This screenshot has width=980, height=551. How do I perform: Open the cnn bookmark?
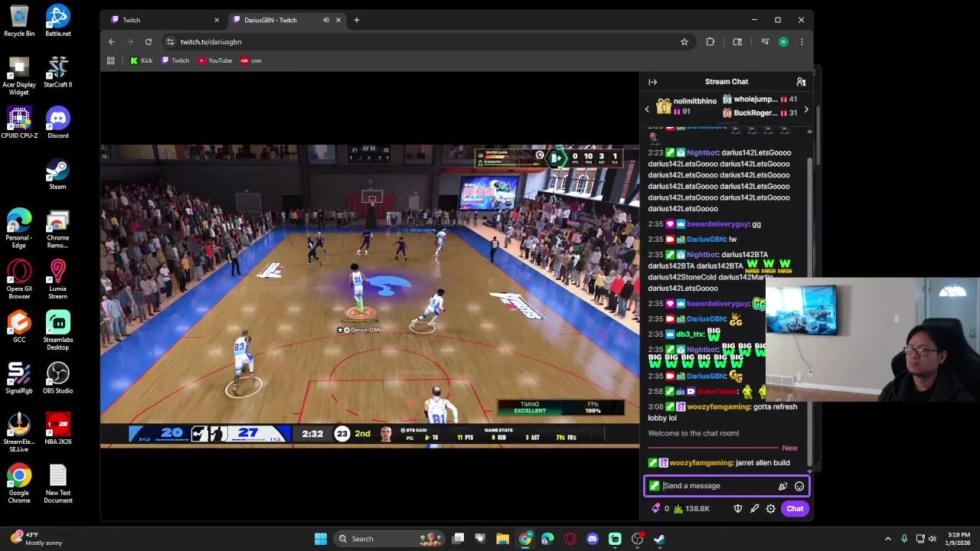pyautogui.click(x=251, y=60)
